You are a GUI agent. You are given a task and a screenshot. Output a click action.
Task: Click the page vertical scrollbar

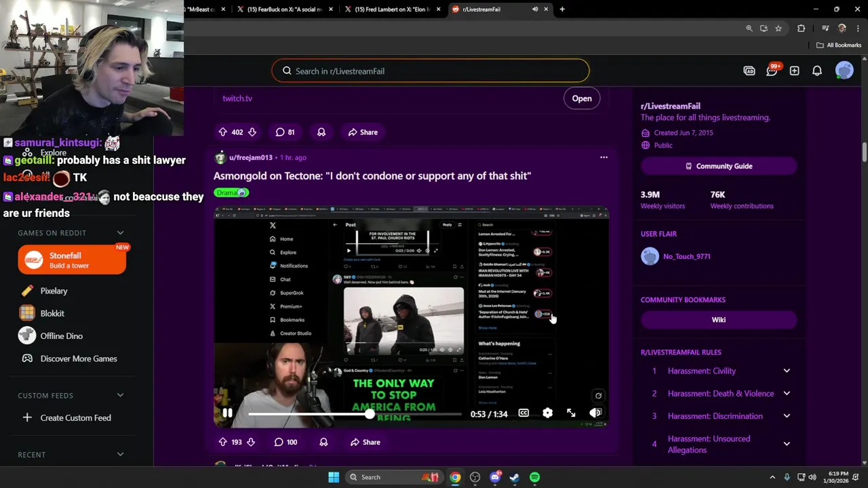[864, 151]
